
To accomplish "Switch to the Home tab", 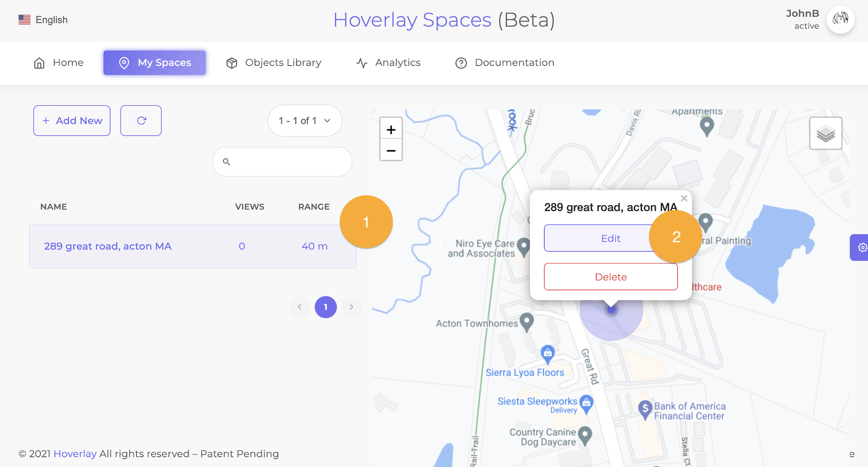I will point(58,63).
